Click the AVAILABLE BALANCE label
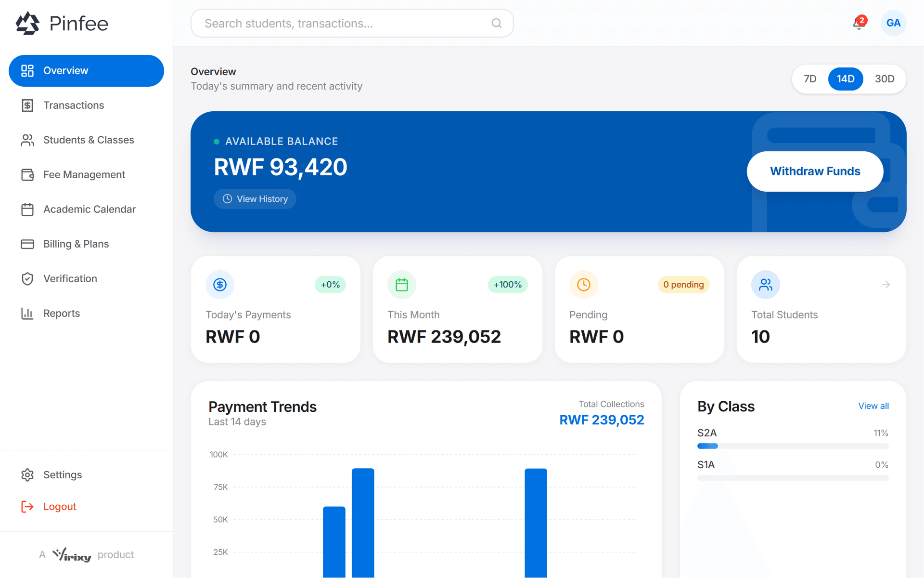The image size is (924, 578). [282, 142]
